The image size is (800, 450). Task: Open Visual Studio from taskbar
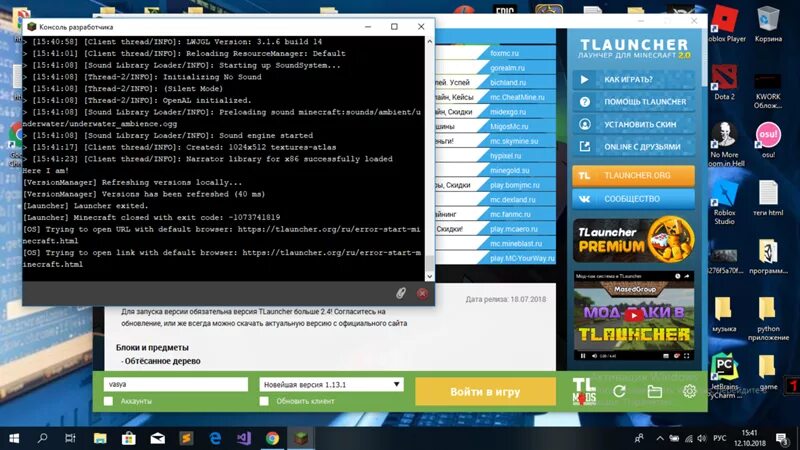pyautogui.click(x=244, y=438)
